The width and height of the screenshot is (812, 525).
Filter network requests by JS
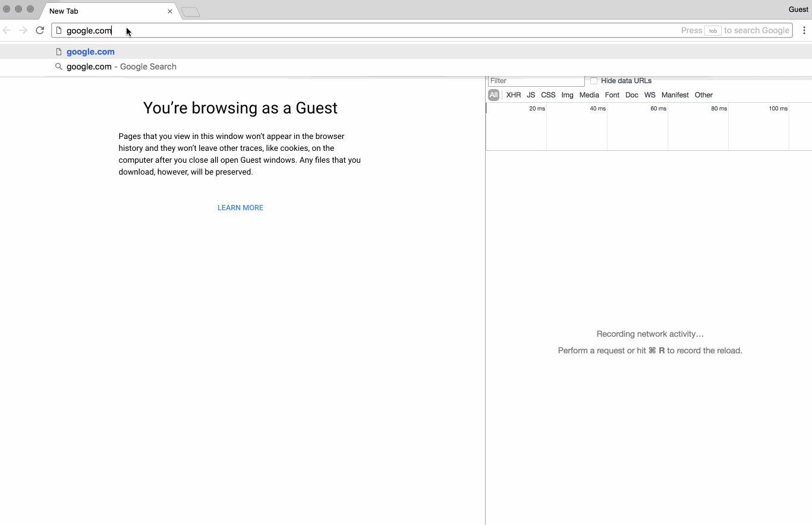[x=531, y=95]
